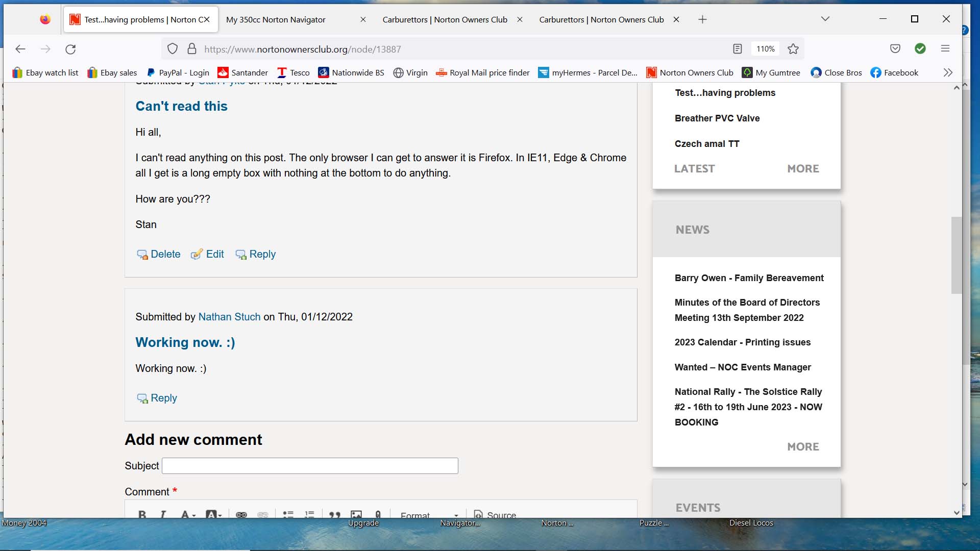Open Firefox hamburger application menu

[945, 48]
